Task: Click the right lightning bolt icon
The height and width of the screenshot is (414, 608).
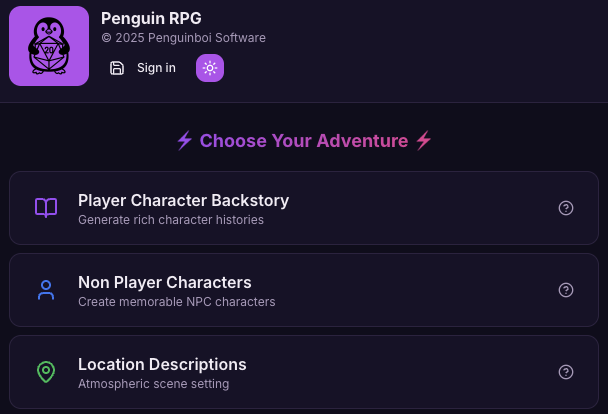Action: [x=424, y=141]
